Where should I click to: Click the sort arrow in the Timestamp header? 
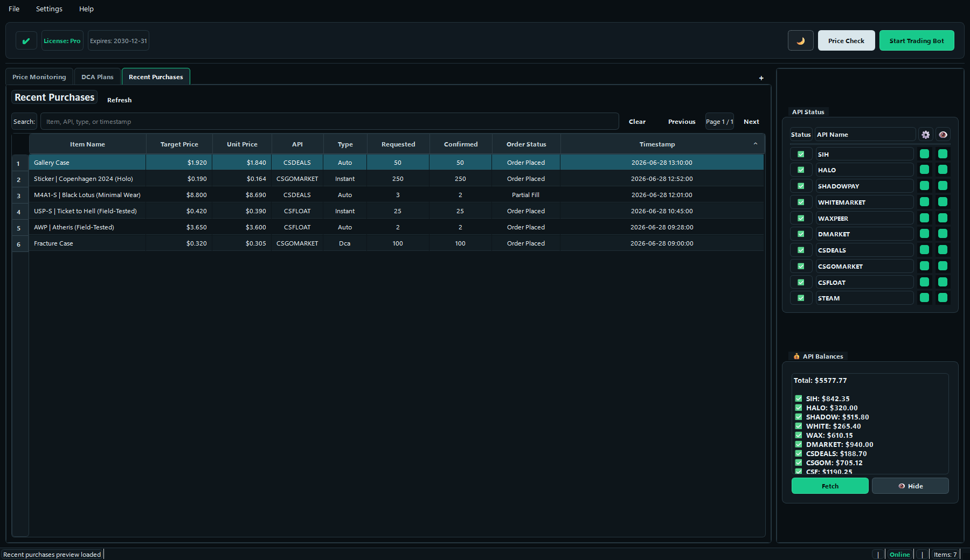point(756,144)
